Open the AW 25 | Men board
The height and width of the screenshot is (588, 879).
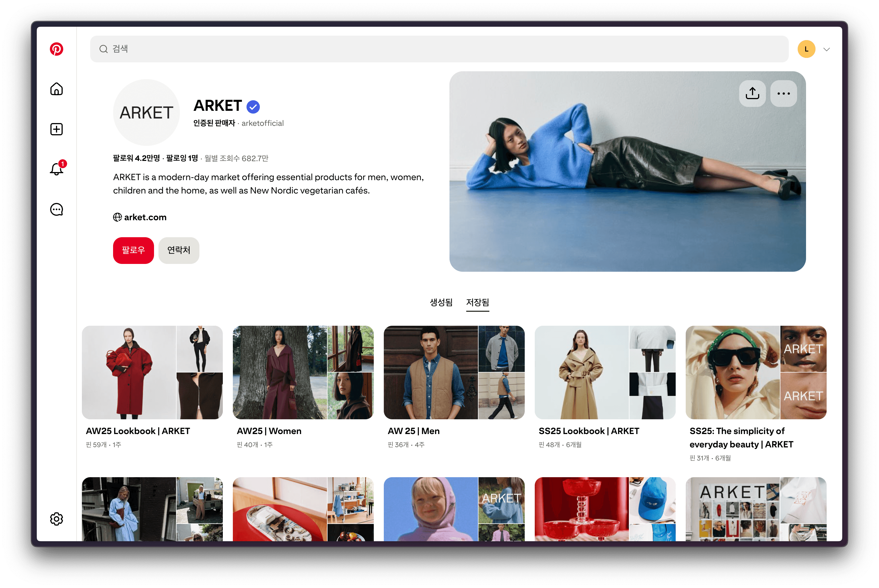coord(454,373)
